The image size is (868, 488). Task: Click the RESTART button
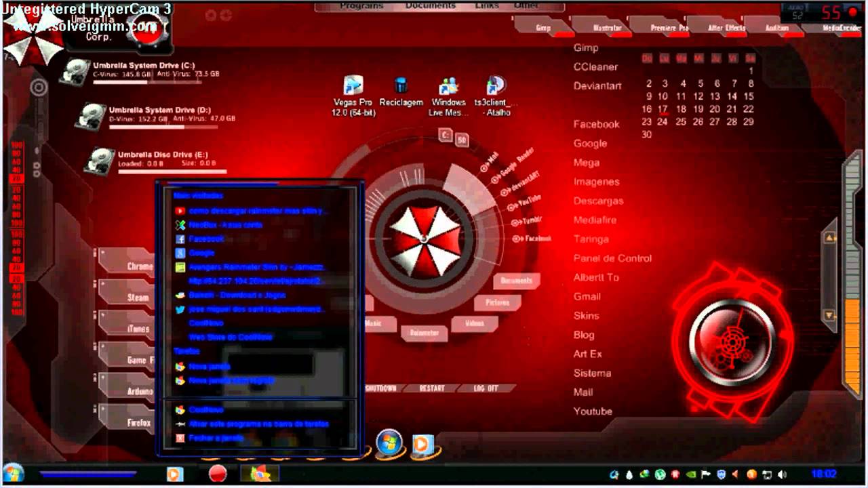[432, 388]
